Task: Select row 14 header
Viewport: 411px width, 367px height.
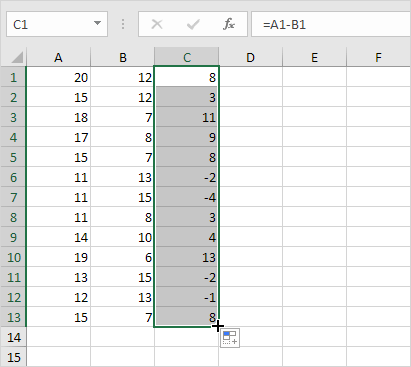Action: 13,337
